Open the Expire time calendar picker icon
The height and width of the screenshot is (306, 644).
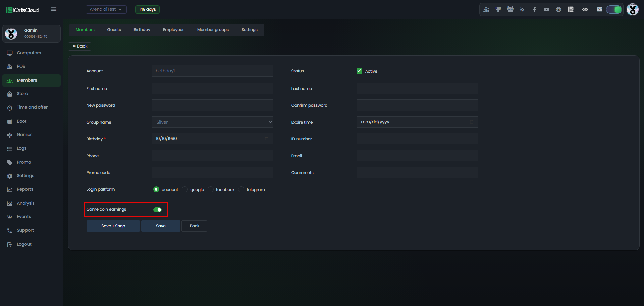[x=472, y=122]
